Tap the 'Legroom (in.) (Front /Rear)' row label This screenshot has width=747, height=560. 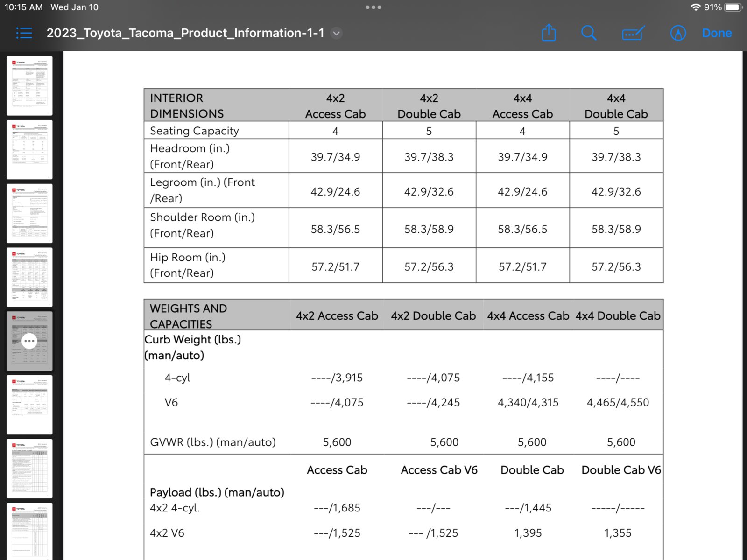[202, 190]
